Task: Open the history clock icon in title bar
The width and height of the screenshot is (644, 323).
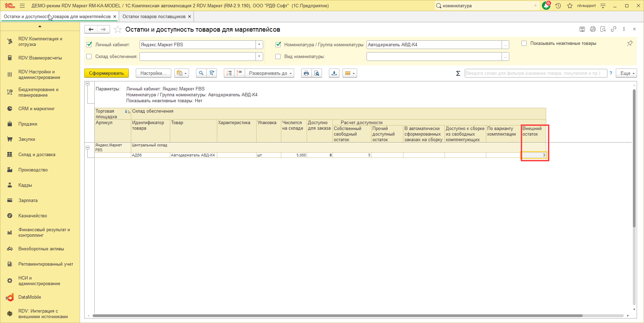Action: tap(558, 6)
